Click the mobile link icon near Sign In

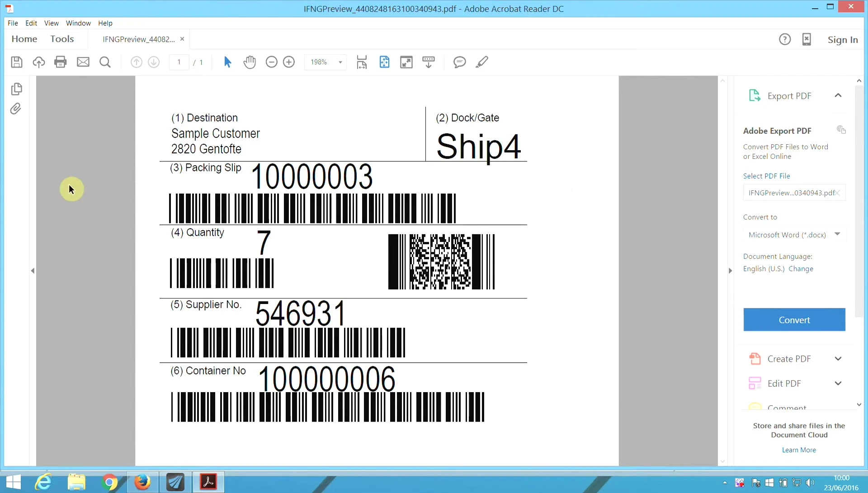(807, 39)
